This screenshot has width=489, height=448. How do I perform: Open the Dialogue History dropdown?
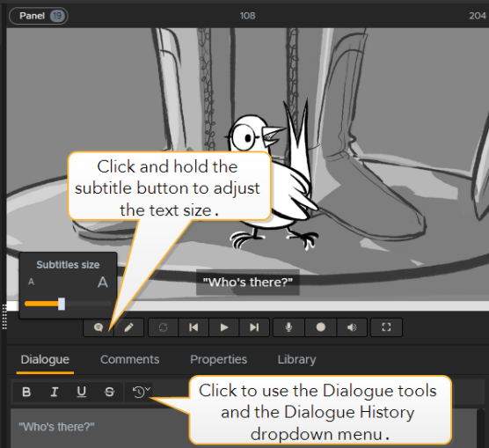coord(141,392)
